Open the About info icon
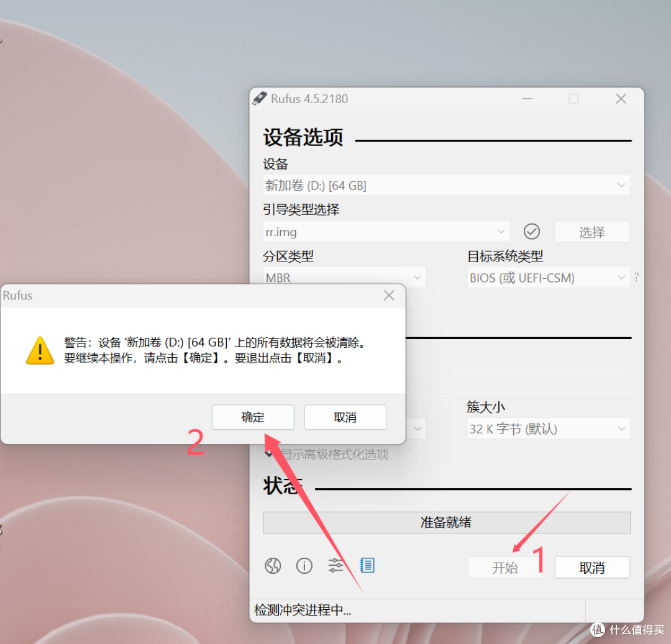The image size is (671, 644). click(x=304, y=566)
